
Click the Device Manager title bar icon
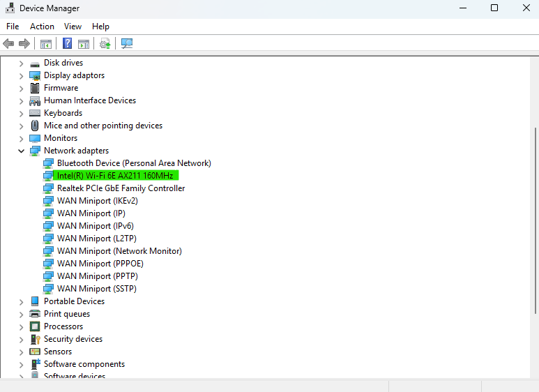pyautogui.click(x=10, y=8)
